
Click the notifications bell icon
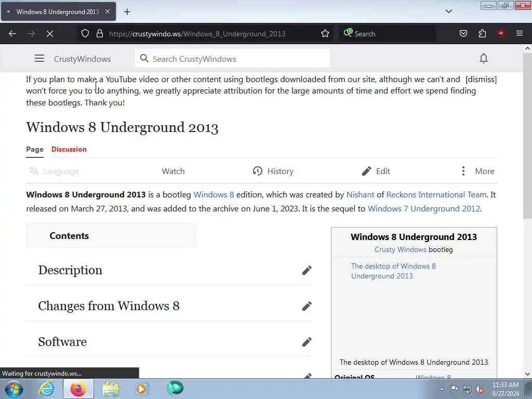tap(484, 58)
